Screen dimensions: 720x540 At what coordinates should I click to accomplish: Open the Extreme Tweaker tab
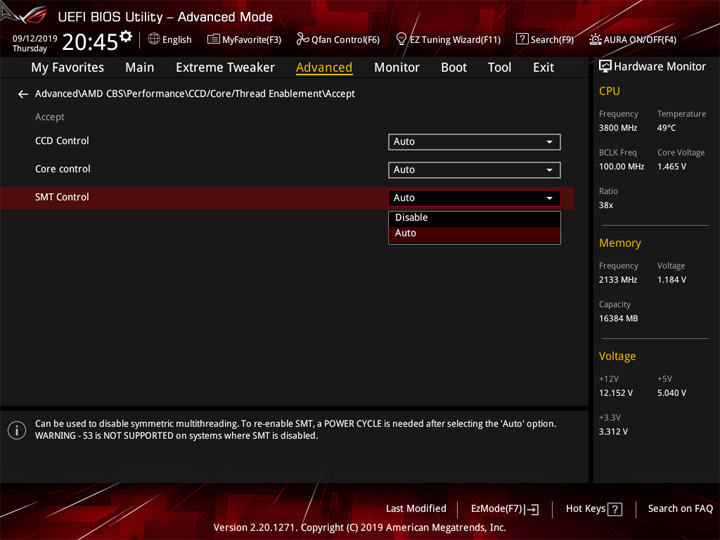tap(225, 68)
